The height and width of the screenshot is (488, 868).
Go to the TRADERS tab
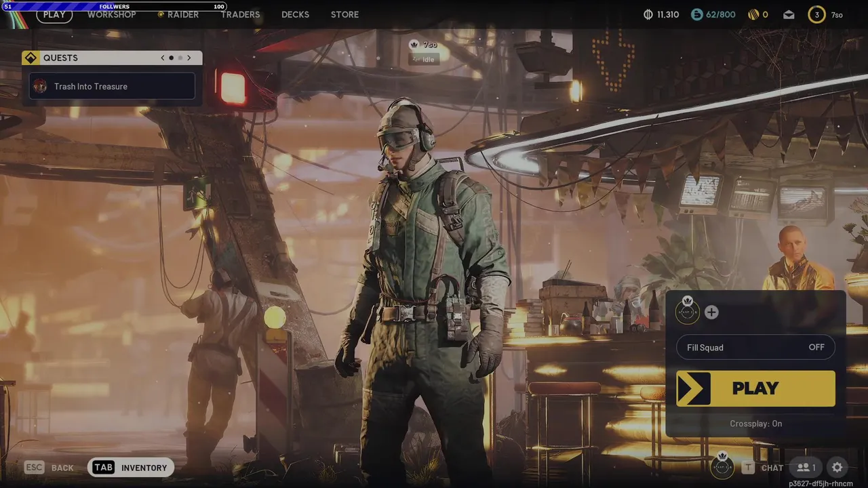240,14
